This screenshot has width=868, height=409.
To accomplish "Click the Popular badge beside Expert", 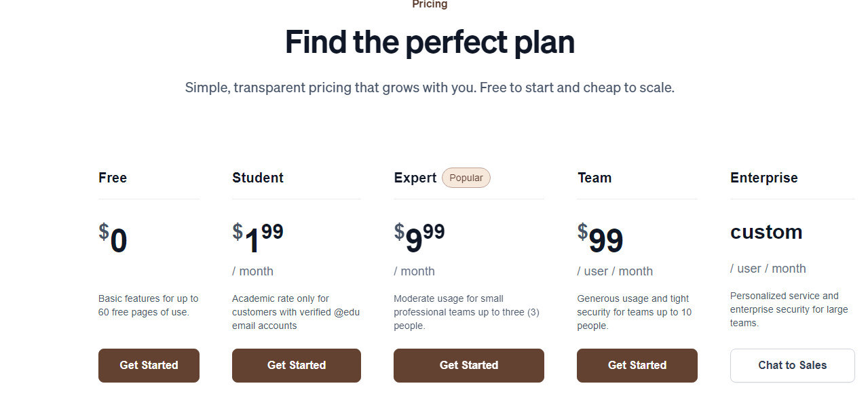I will pyautogui.click(x=466, y=178).
